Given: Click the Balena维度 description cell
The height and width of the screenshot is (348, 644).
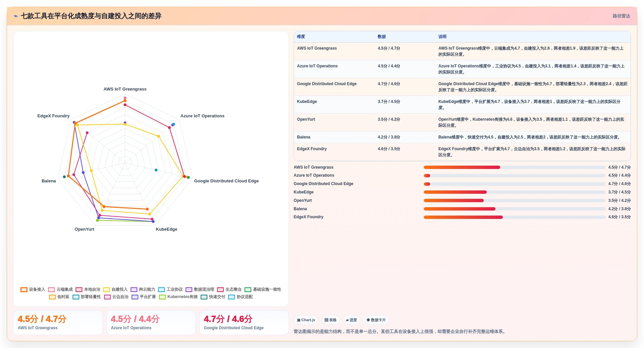Looking at the screenshot, I should pos(529,137).
